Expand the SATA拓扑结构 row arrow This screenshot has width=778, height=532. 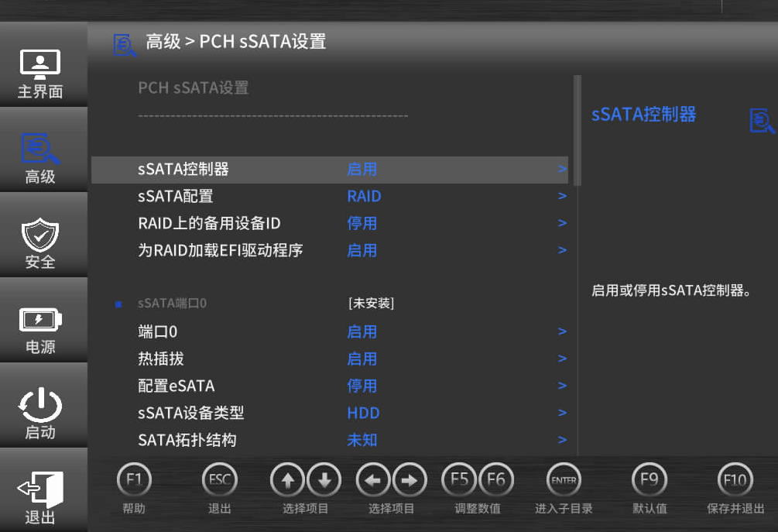click(562, 441)
